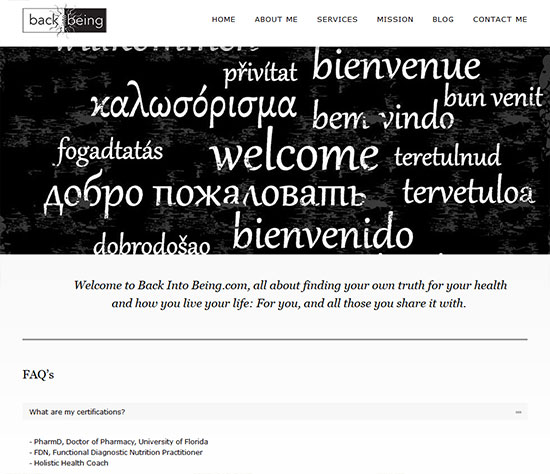This screenshot has width=550, height=474.
Task: Click the FDN Functional Diagnostic Nutrition line
Action: coord(116,453)
